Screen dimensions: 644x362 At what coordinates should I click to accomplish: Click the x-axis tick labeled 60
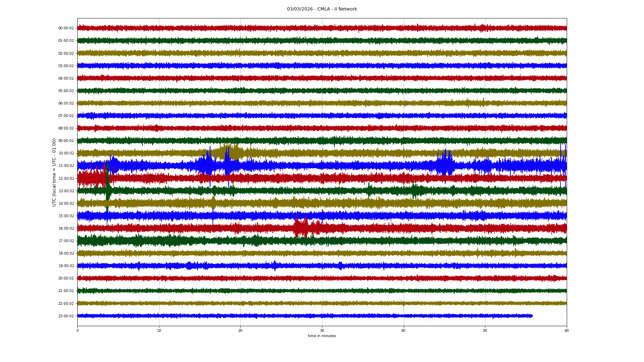[x=566, y=331]
